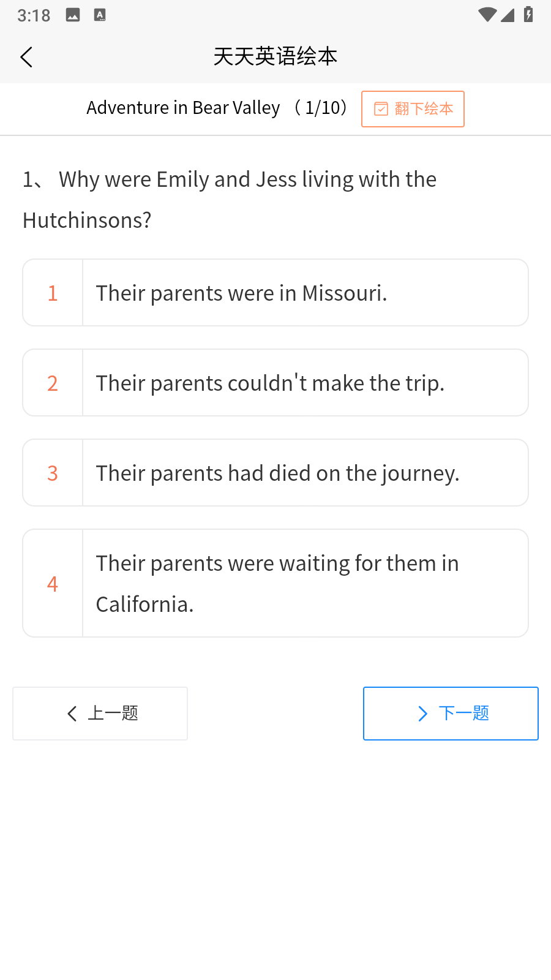Image resolution: width=551 pixels, height=980 pixels.
Task: Click the book icon in 翻下绘本 button
Action: coord(381,109)
